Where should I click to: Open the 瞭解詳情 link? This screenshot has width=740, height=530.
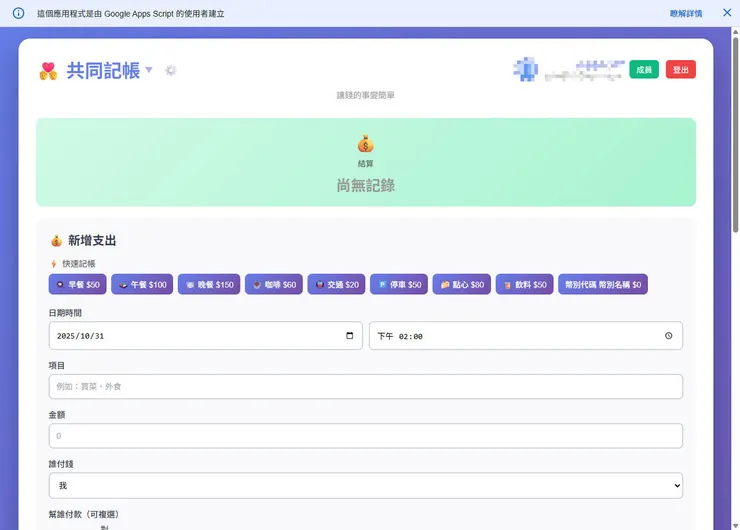tap(686, 14)
